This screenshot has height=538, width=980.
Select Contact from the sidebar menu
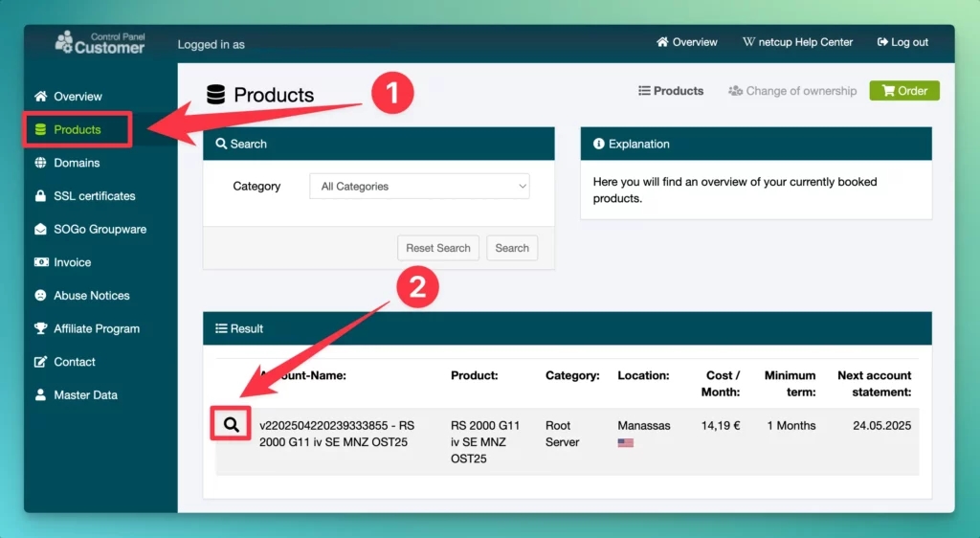tap(74, 362)
